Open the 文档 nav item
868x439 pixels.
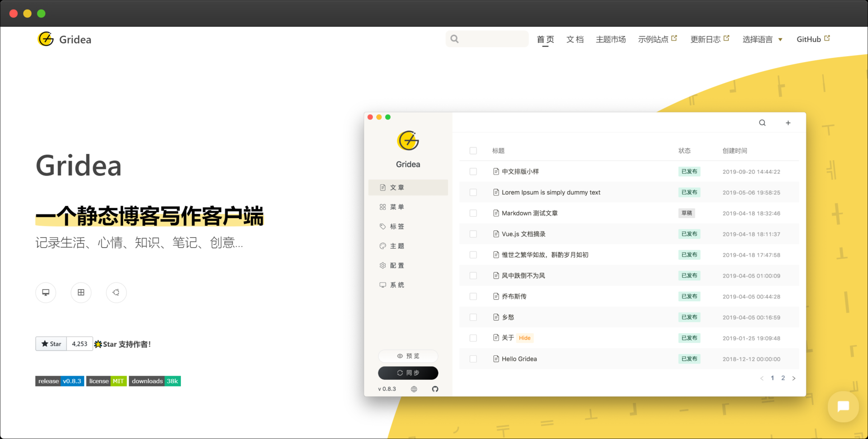575,39
